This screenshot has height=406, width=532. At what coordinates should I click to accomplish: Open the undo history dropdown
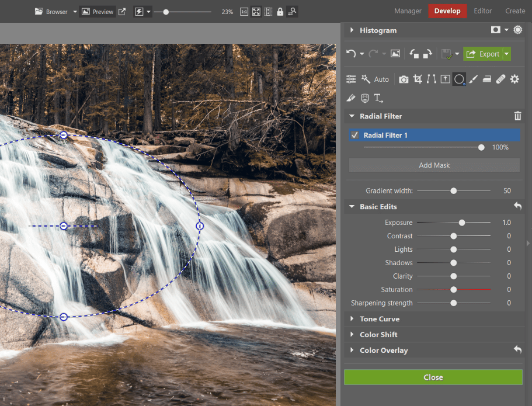click(x=361, y=54)
